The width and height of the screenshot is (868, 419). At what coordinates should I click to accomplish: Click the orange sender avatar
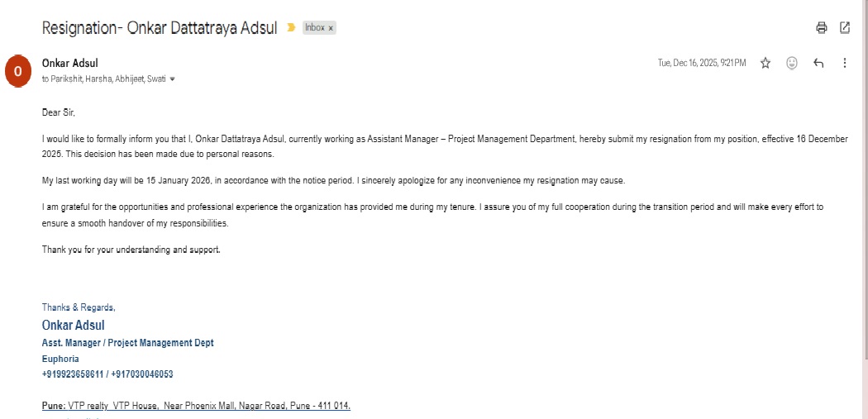[x=18, y=71]
